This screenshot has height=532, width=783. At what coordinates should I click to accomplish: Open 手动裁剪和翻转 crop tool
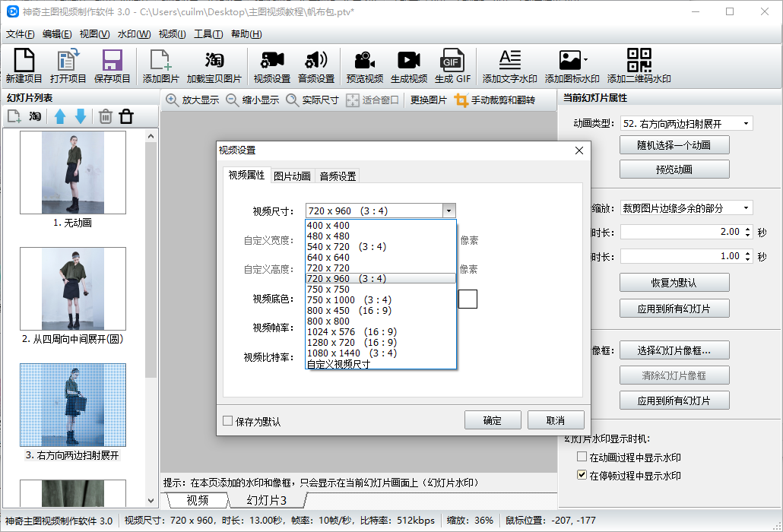[x=495, y=100]
